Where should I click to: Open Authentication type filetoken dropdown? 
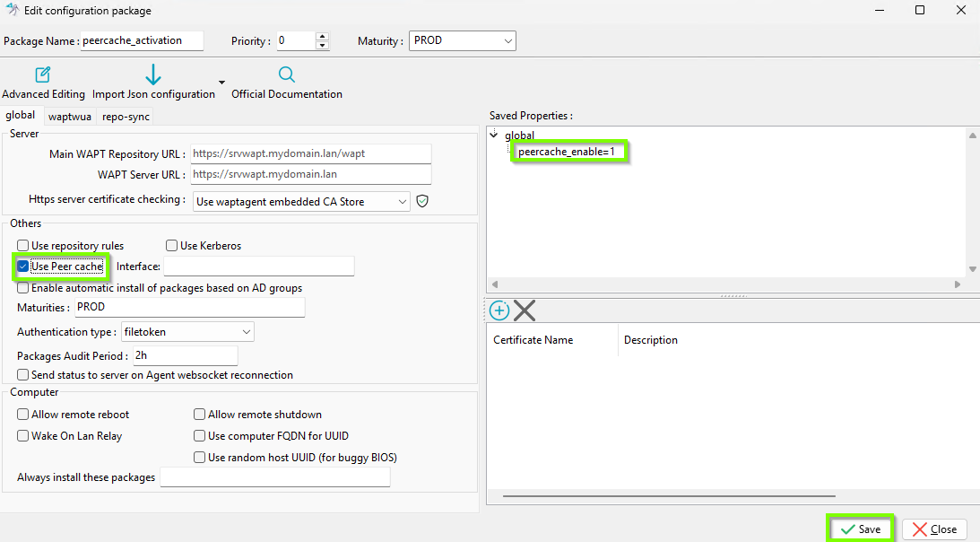pyautogui.click(x=187, y=332)
